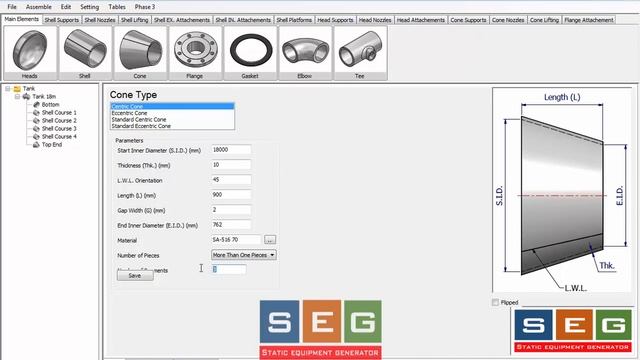
Task: Click the number of segments field
Action: click(x=229, y=269)
